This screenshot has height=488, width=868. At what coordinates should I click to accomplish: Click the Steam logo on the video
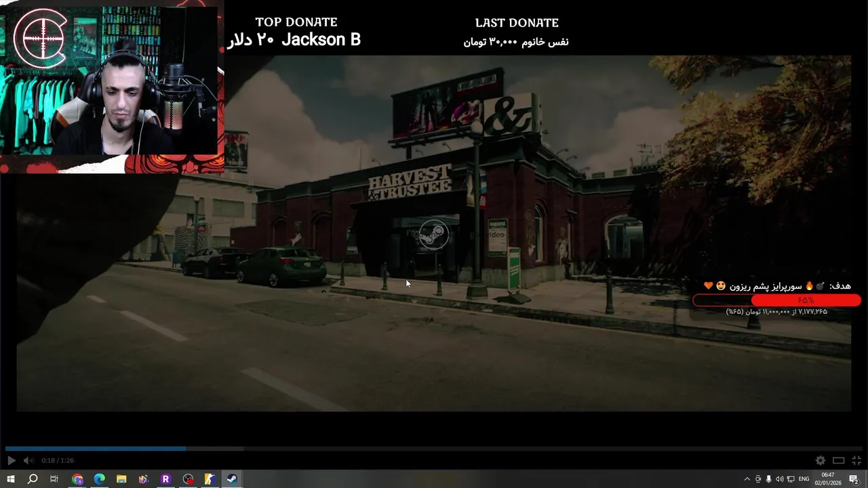click(433, 235)
